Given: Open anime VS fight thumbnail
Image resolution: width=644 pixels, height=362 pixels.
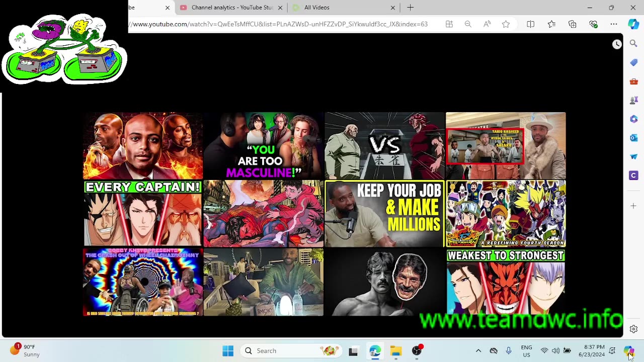Looking at the screenshot, I should click(385, 146).
